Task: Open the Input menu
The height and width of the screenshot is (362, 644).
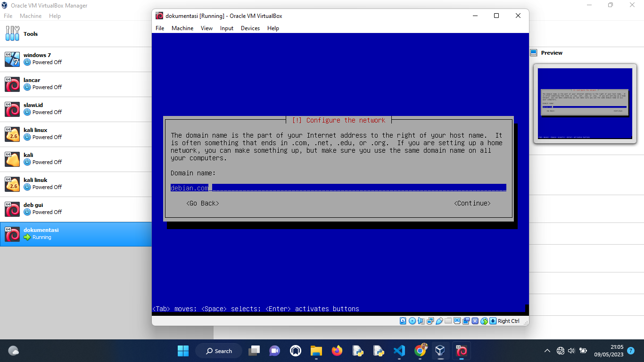Action: [x=227, y=28]
